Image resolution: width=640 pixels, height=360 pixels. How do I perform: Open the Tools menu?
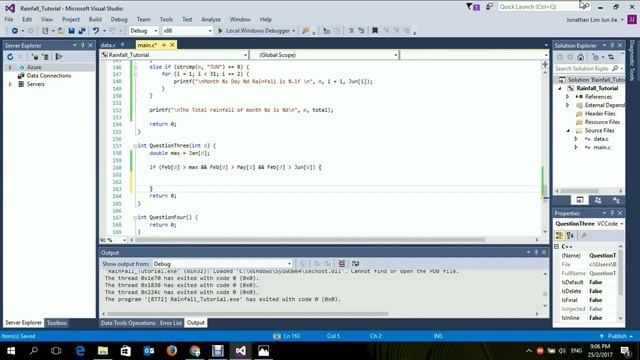tap(166, 19)
